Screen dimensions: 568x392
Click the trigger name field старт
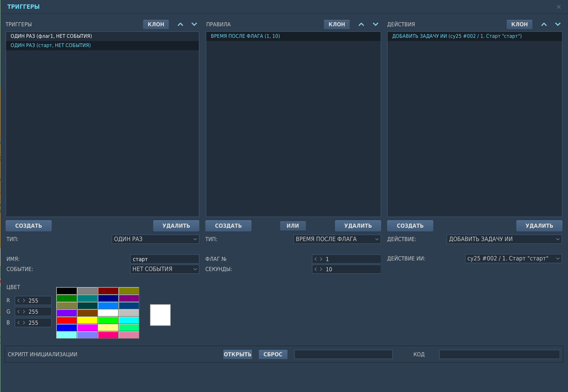165,259
